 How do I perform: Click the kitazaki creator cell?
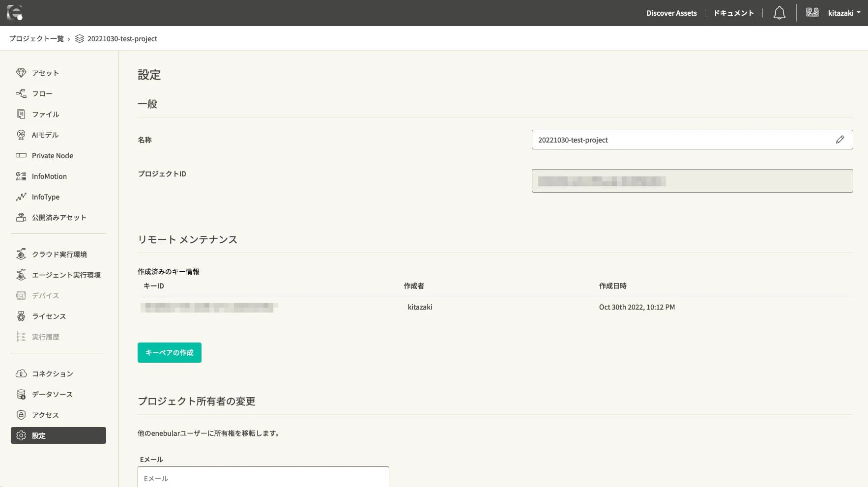(420, 307)
